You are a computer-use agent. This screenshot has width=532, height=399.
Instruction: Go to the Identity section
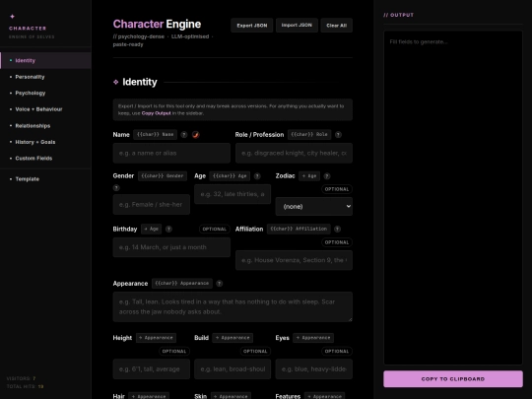point(45,61)
